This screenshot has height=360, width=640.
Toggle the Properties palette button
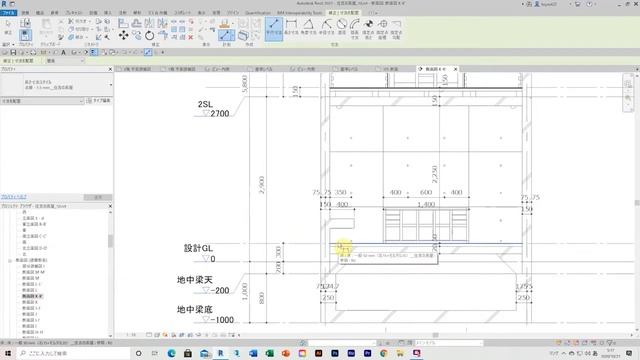pyautogui.click(x=25, y=35)
